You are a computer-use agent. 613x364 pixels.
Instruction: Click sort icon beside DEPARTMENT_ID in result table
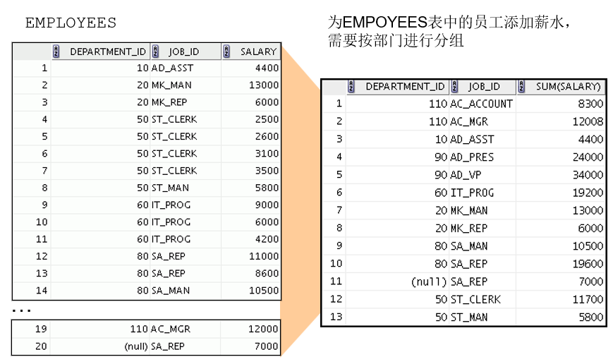click(351, 86)
